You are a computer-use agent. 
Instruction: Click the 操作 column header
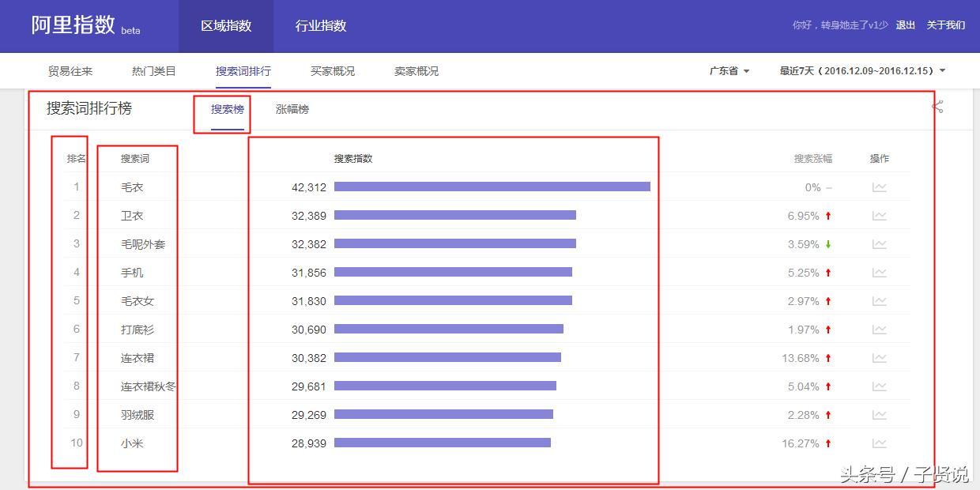click(x=880, y=159)
